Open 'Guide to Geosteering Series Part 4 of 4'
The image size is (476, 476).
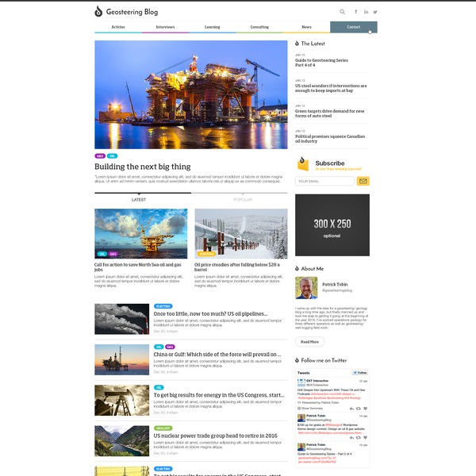pos(321,63)
